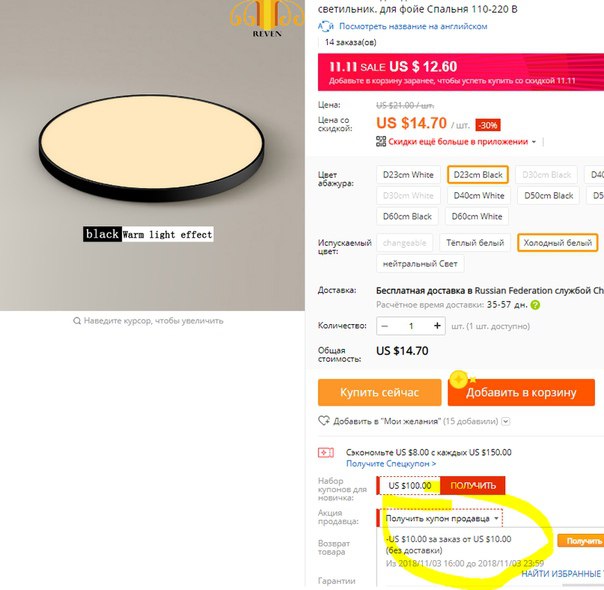Open Получите Спецкупон link

coord(391,464)
